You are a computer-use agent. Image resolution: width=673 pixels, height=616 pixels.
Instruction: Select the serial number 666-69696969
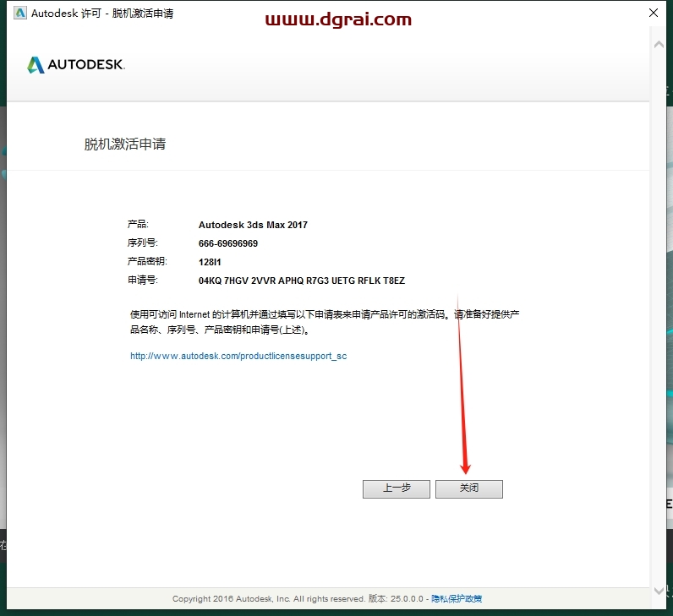click(228, 243)
